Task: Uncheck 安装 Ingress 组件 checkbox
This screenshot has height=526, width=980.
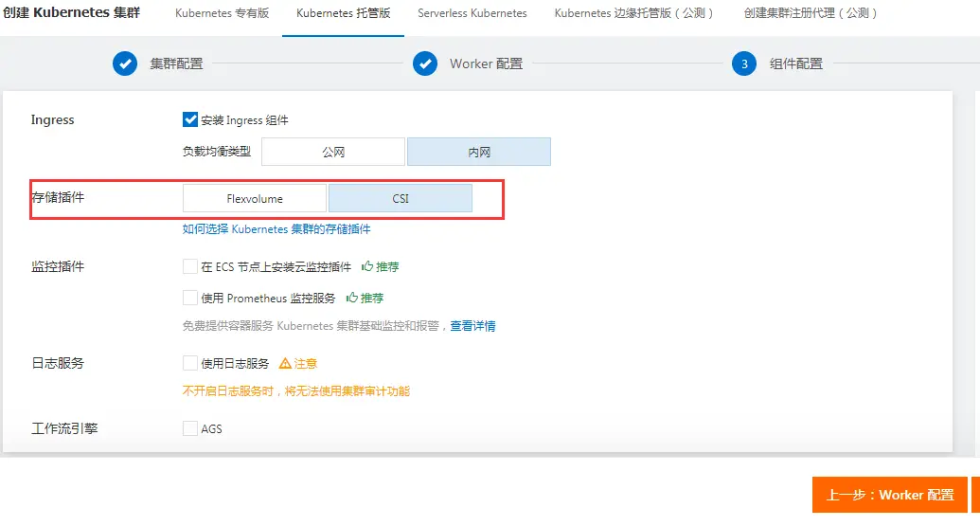Action: pos(190,119)
